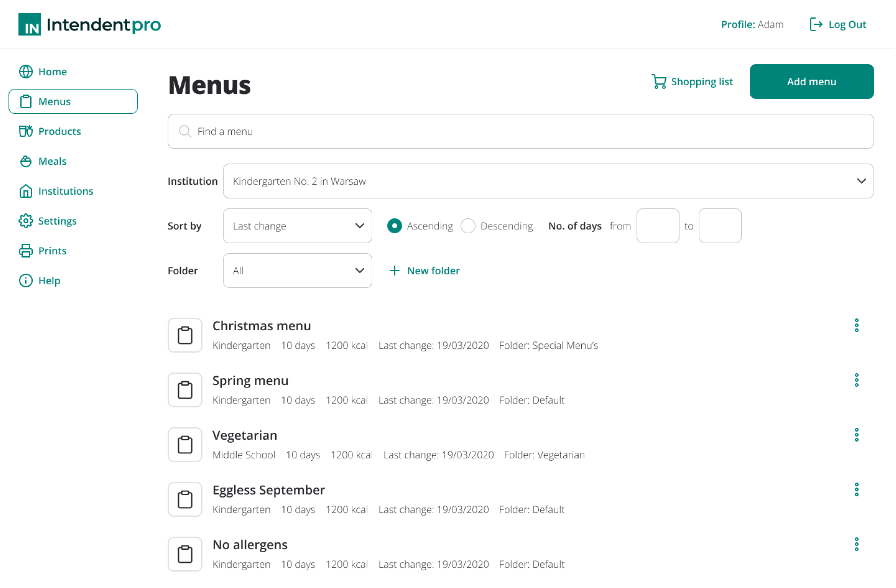Open options for Spring menu
Viewport: 896px width, 588px height.
(x=857, y=380)
